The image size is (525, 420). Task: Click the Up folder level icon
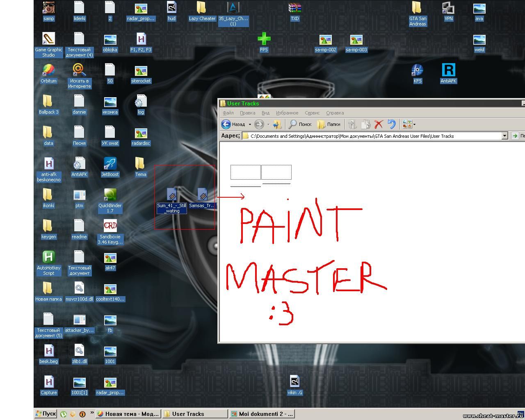click(x=277, y=124)
